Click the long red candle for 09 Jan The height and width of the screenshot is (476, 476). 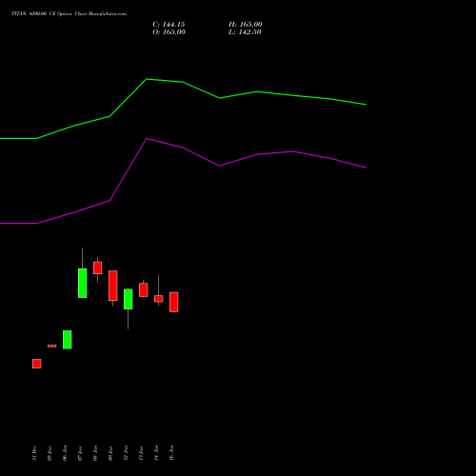(113, 286)
